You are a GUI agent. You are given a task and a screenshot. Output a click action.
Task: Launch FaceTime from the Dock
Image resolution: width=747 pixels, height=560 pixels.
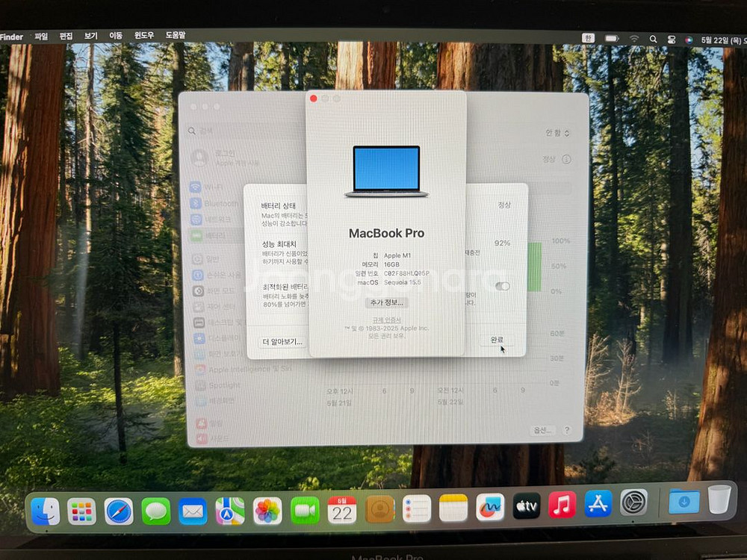[x=305, y=511]
